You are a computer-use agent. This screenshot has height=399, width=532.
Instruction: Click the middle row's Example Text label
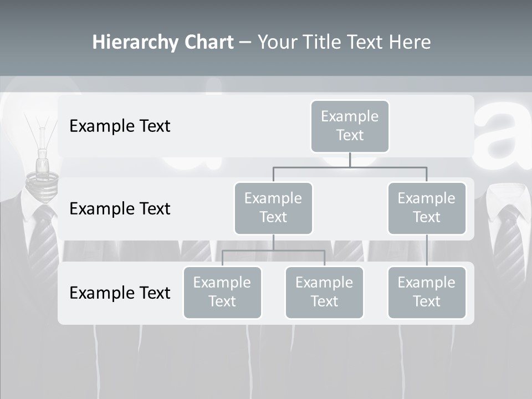120,208
